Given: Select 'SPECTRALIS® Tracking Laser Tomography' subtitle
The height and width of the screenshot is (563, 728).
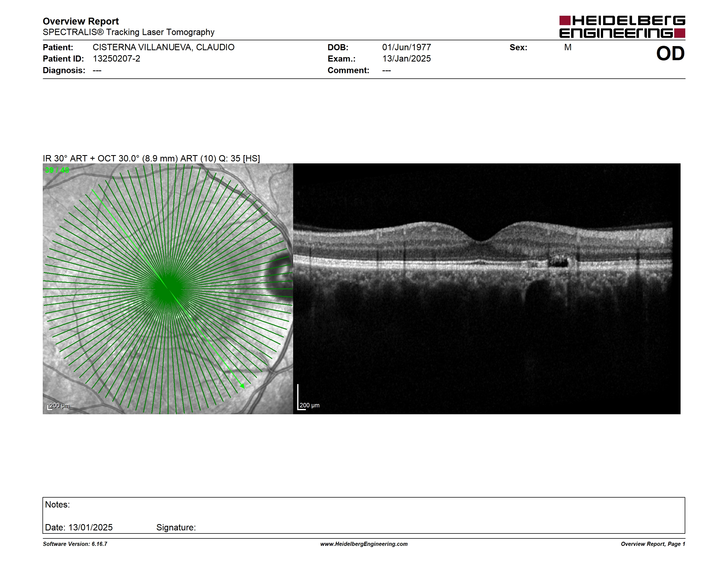Looking at the screenshot, I should (128, 32).
